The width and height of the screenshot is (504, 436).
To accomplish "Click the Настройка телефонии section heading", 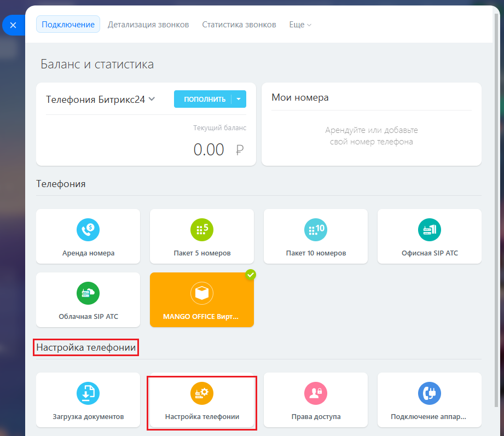I will coord(86,347).
